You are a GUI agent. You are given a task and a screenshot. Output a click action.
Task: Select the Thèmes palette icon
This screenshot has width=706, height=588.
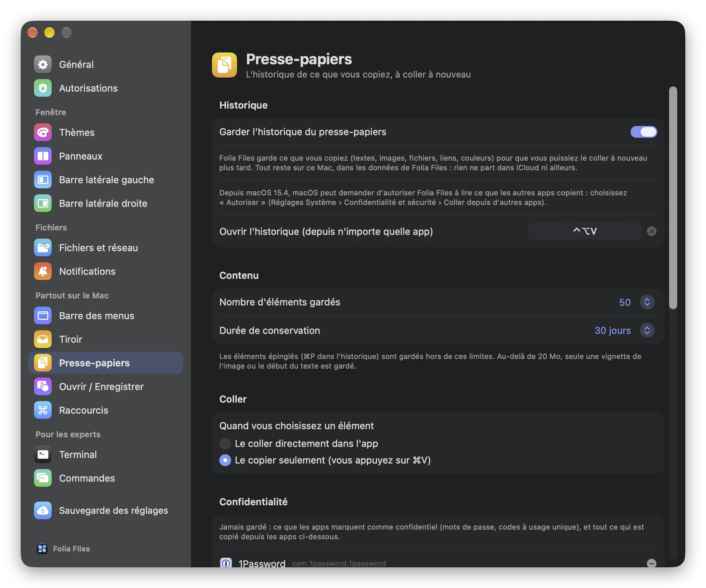pos(43,132)
